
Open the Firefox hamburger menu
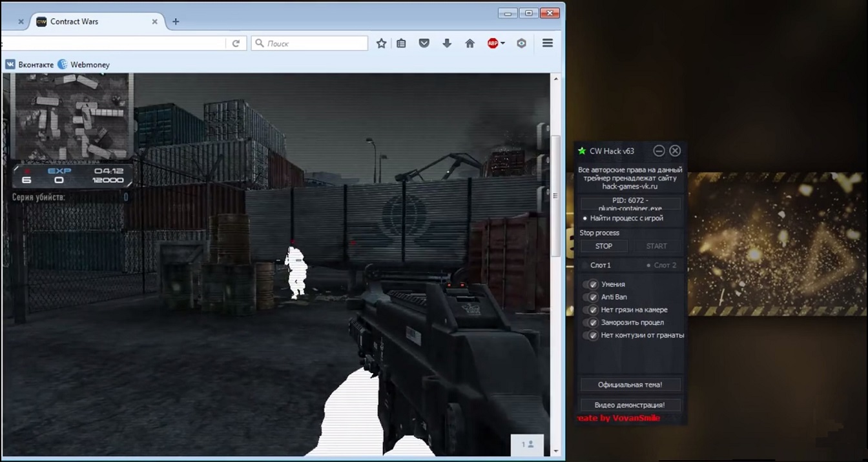(548, 43)
